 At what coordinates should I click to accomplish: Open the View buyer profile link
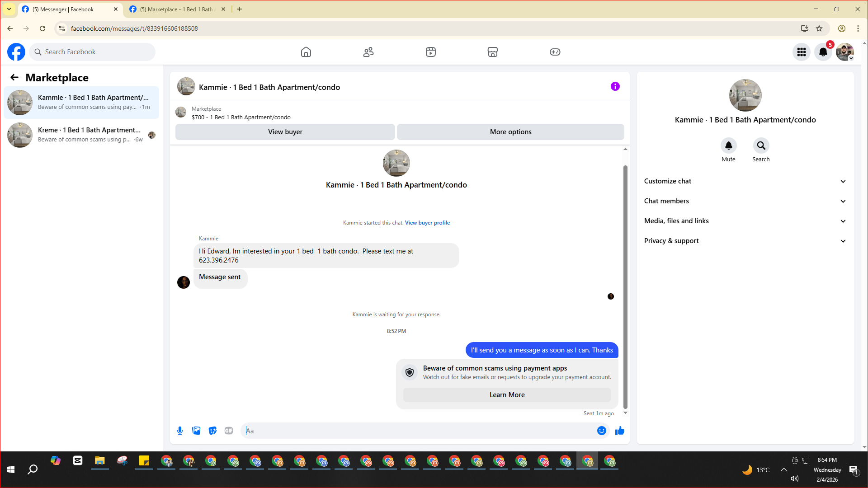427,223
